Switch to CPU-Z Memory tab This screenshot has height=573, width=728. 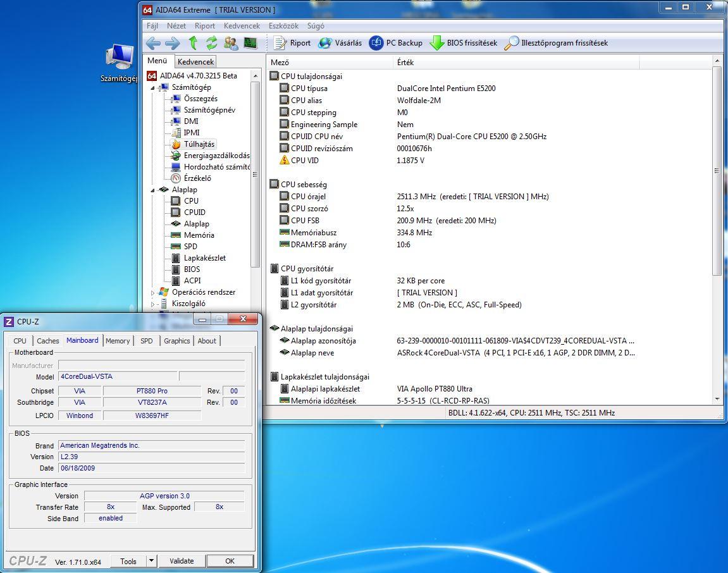pos(118,341)
